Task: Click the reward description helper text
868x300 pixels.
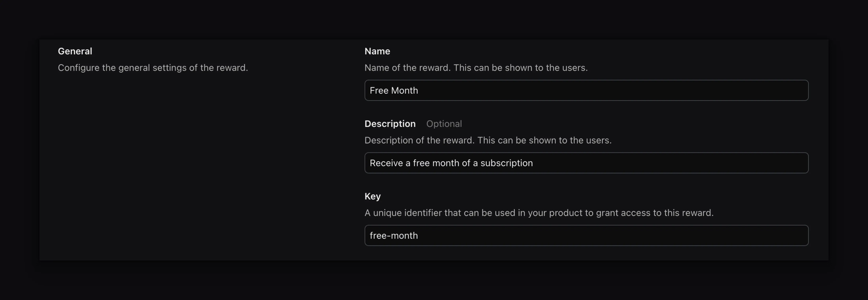Action: pos(488,140)
